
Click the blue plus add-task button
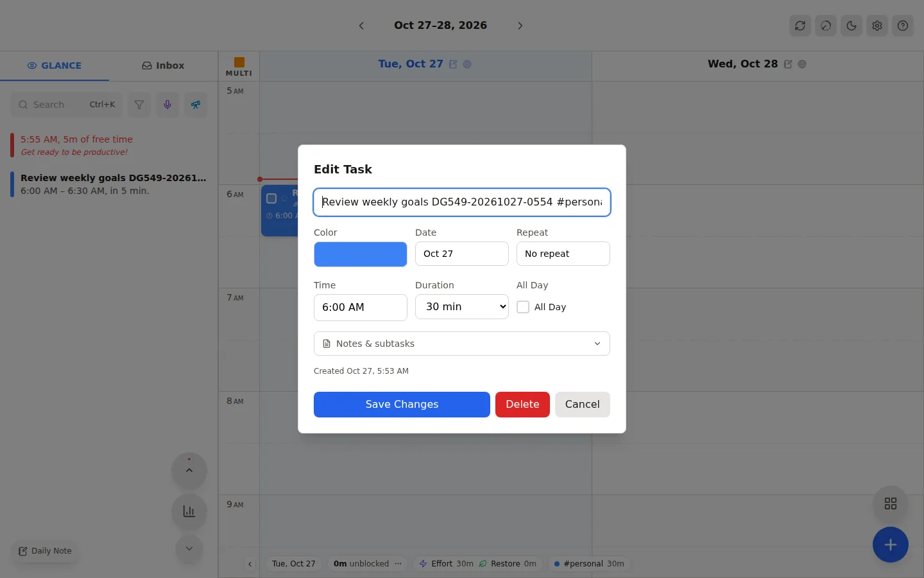coord(891,545)
